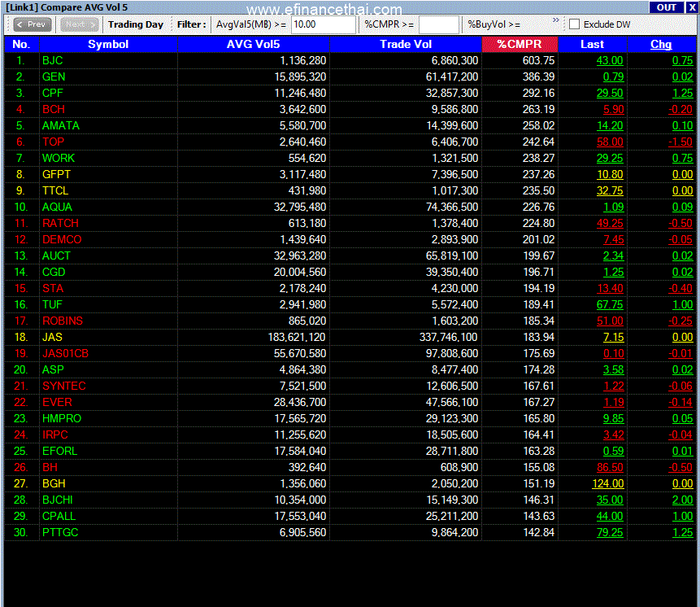Image resolution: width=700 pixels, height=607 pixels.
Task: Sort by the Symbol column header
Action: (108, 44)
